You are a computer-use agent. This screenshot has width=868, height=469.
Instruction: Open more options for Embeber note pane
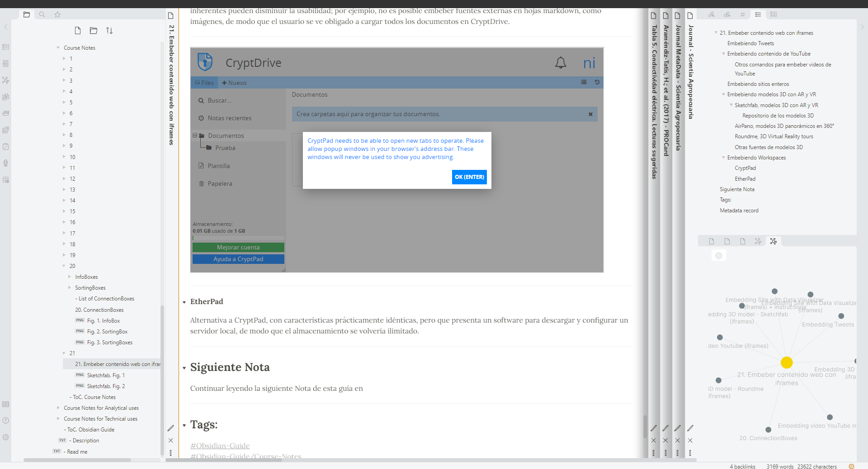pyautogui.click(x=171, y=452)
